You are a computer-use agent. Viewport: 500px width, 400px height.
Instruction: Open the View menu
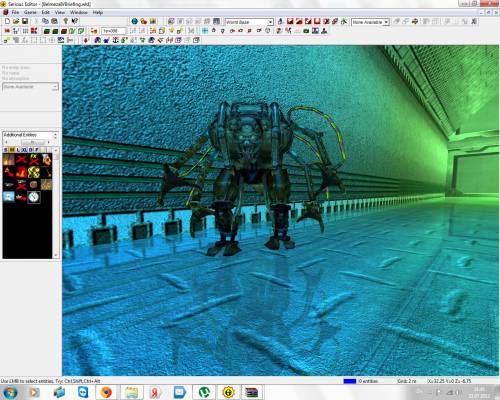(x=60, y=12)
